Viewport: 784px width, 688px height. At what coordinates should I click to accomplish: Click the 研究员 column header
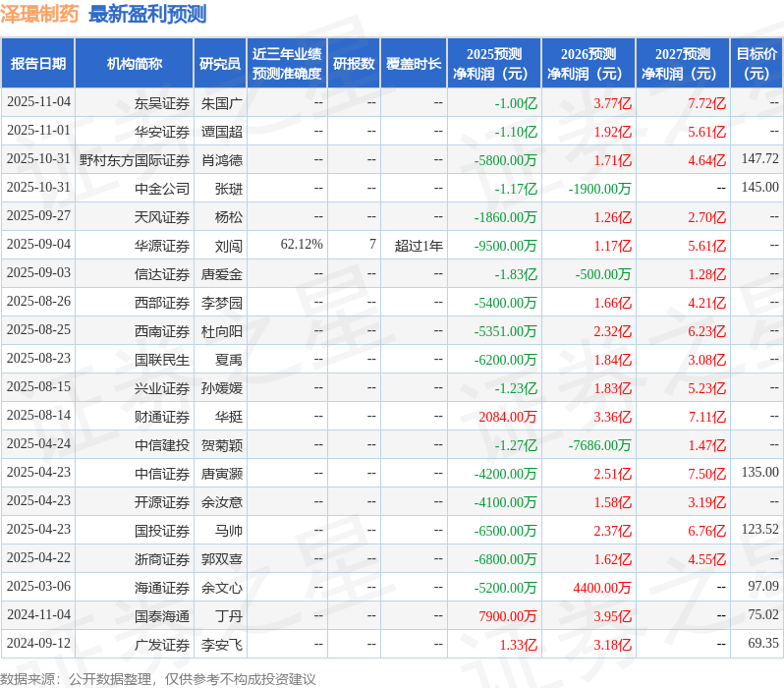pos(220,64)
